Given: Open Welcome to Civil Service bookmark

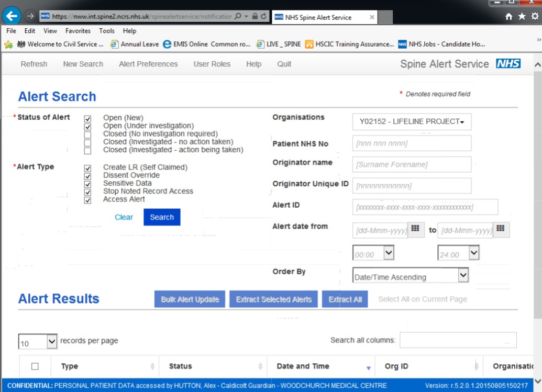Looking at the screenshot, I should [60, 44].
